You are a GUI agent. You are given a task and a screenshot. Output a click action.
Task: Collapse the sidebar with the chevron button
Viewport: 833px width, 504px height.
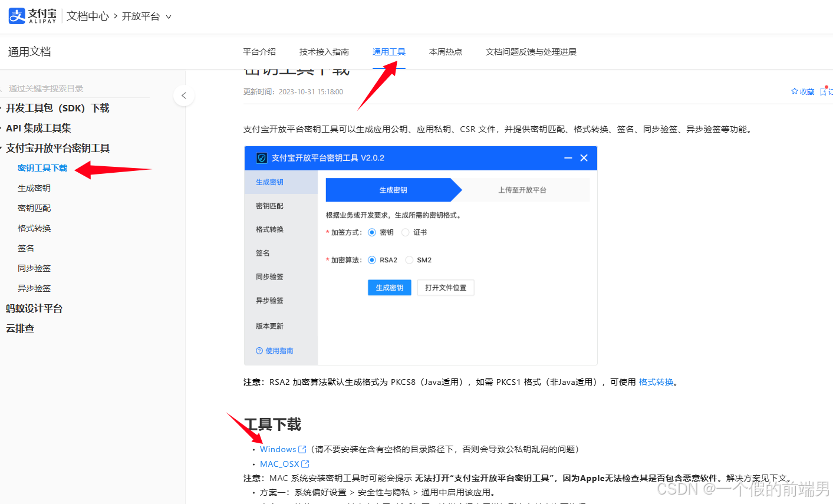point(184,95)
